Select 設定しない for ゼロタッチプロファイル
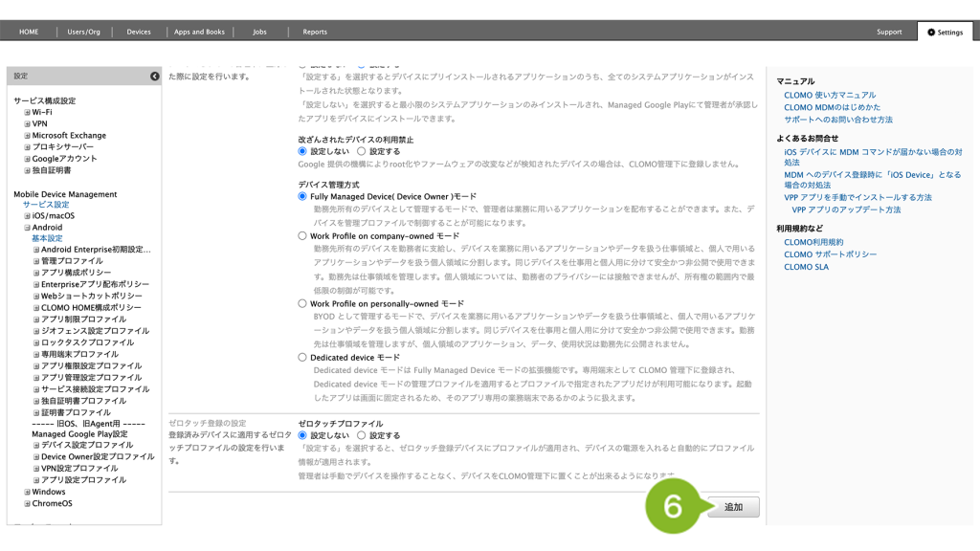Viewport: 980px width, 551px height. 302,435
